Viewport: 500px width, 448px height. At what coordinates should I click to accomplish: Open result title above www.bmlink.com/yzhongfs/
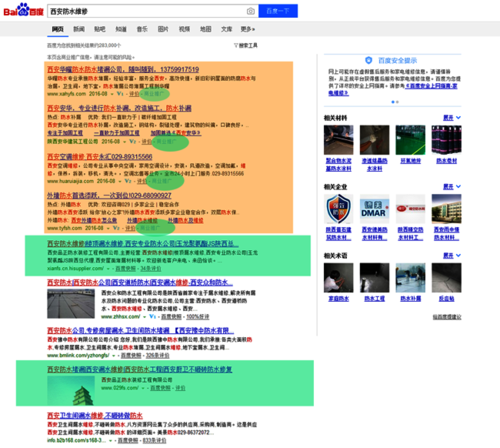(140, 331)
